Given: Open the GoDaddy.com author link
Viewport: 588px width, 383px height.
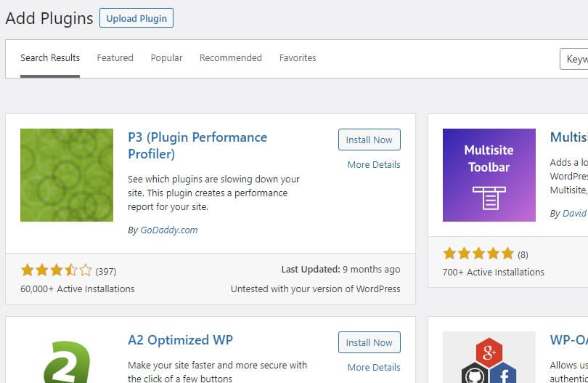Looking at the screenshot, I should coord(169,230).
